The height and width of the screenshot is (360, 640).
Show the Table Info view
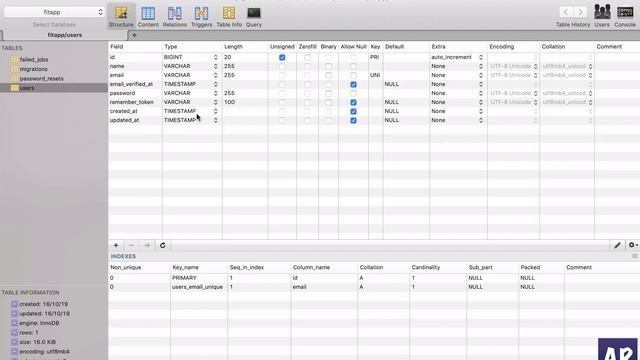click(x=229, y=17)
